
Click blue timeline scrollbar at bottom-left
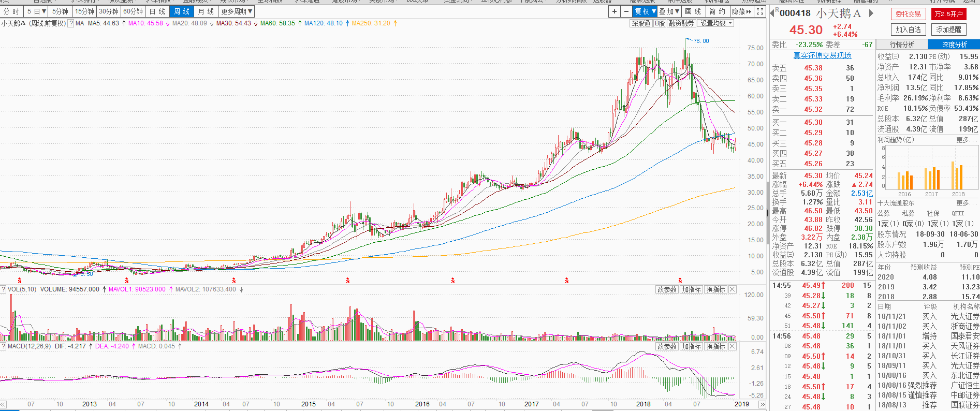(x=10, y=409)
